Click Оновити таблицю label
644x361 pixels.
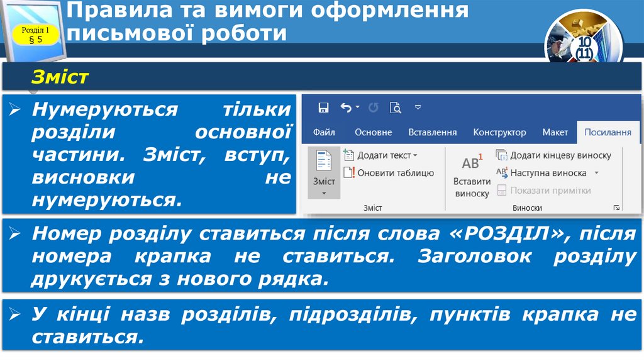pos(396,173)
